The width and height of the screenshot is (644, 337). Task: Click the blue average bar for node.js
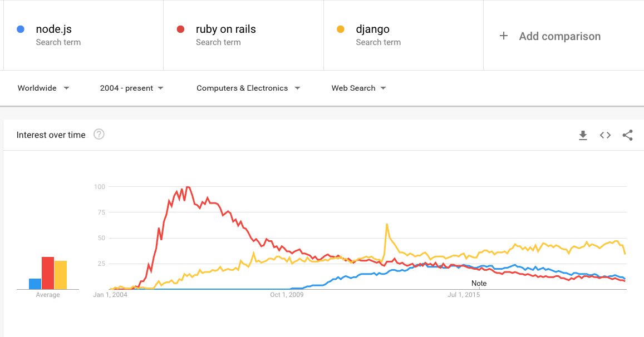35,284
